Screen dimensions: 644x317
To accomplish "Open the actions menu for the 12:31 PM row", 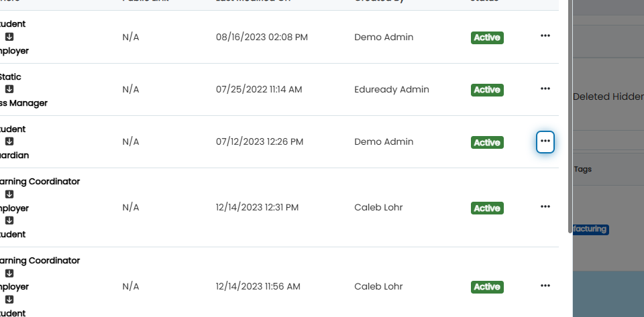I will click(x=545, y=206).
